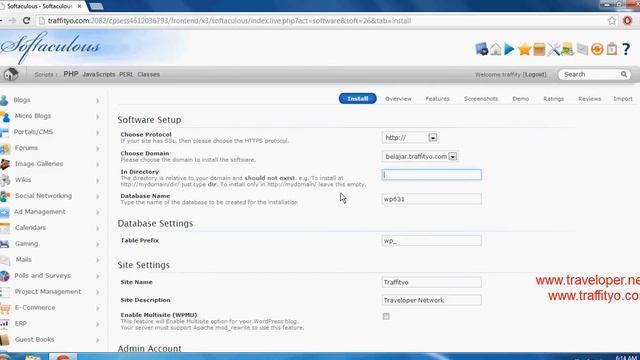Switch to the Ratings tab

pyautogui.click(x=553, y=99)
